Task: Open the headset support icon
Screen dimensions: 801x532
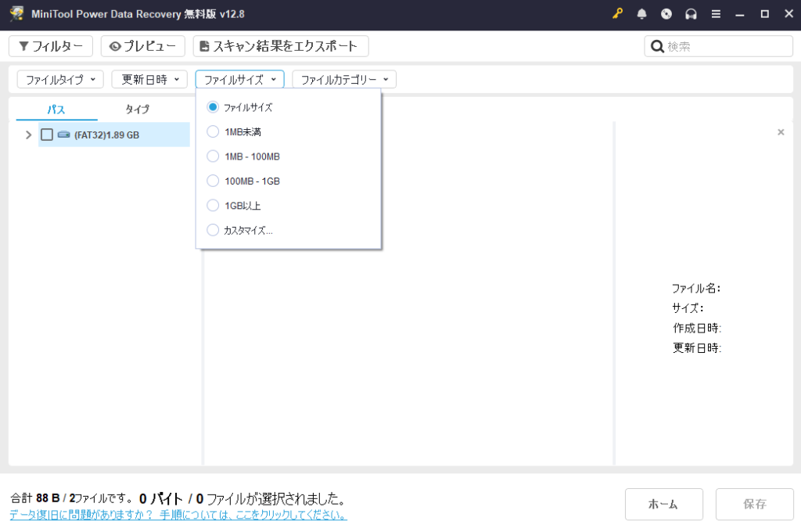Action: pyautogui.click(x=691, y=14)
